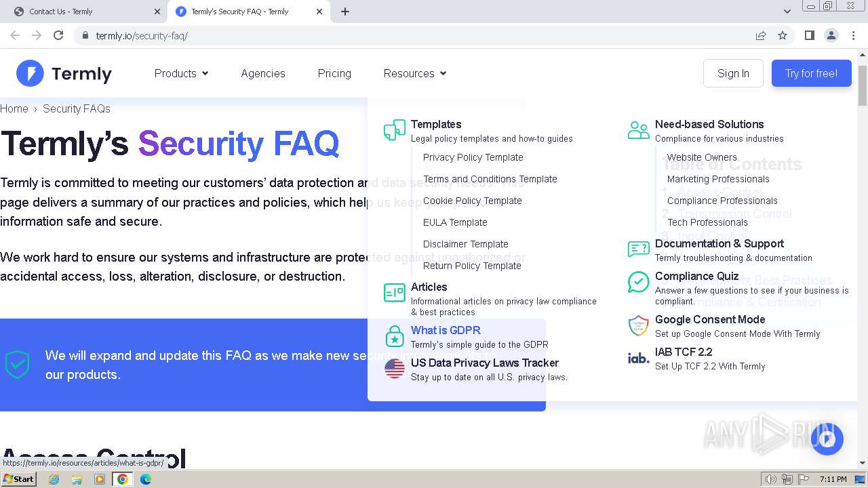Open the Google Consent Mode heading link

point(710,319)
